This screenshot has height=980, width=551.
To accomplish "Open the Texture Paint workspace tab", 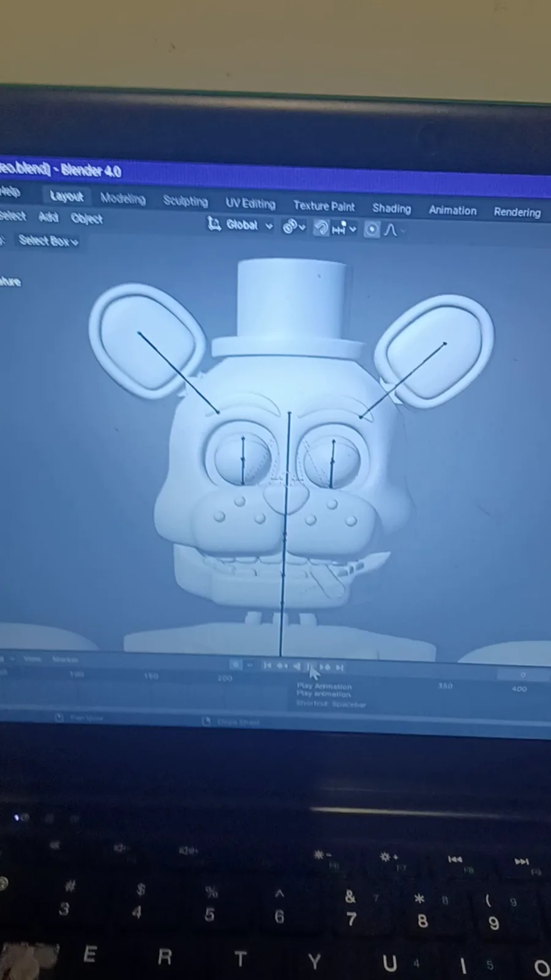I will 324,206.
